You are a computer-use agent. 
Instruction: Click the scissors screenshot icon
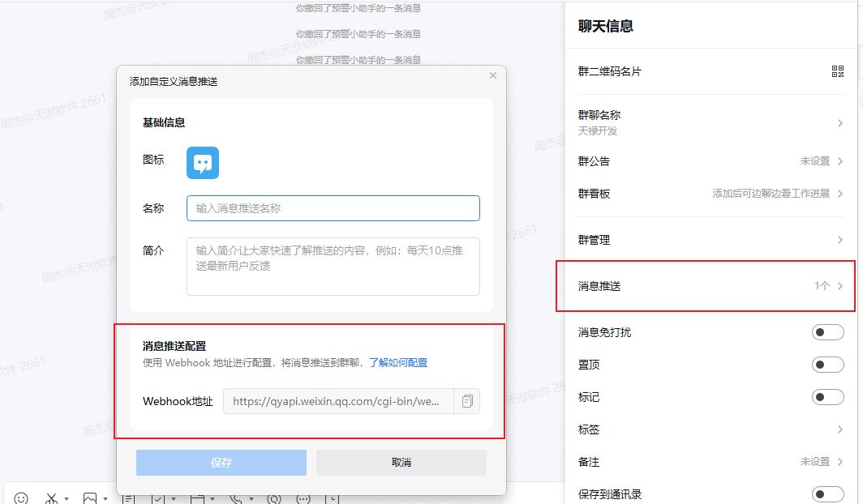(52, 498)
